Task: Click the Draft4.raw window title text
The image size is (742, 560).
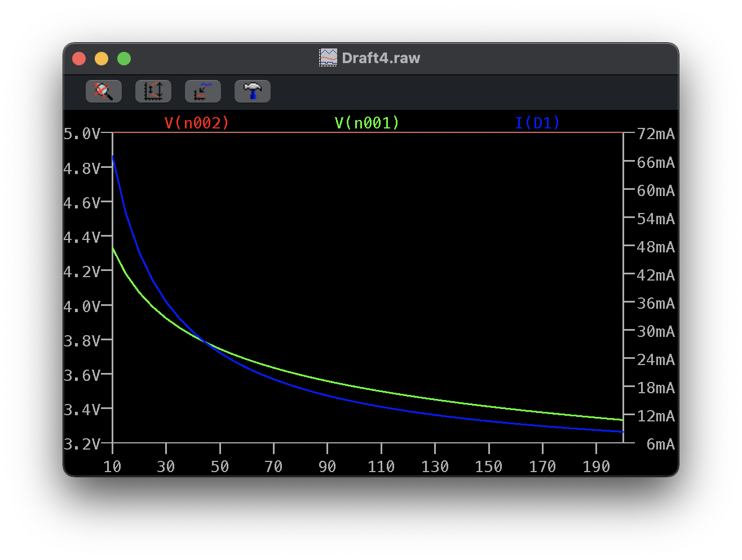Action: [x=381, y=58]
